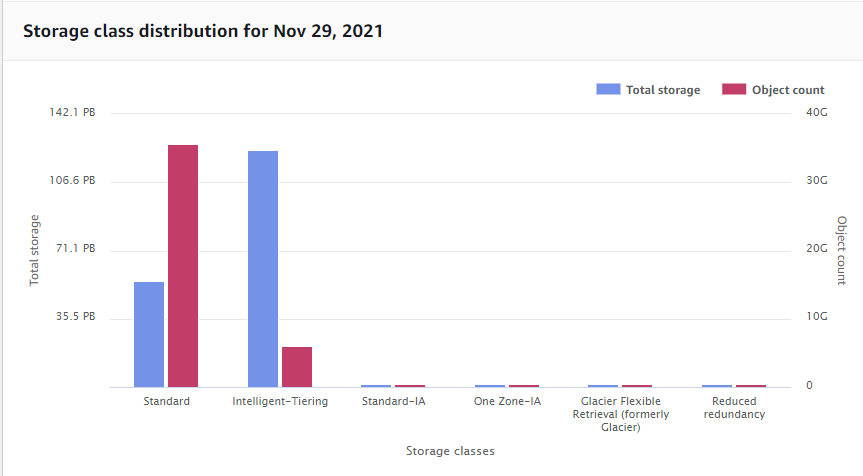Select the One Zone-IA object count red bar
The image size is (863, 476).
pos(524,385)
